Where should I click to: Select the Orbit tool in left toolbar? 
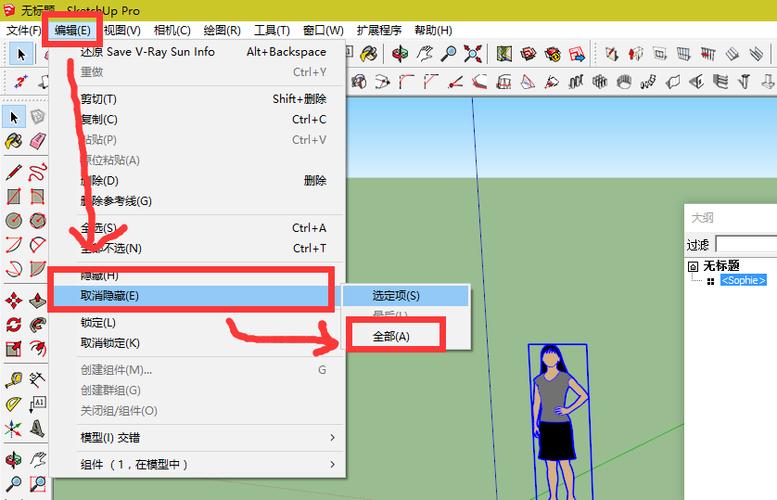[x=13, y=459]
